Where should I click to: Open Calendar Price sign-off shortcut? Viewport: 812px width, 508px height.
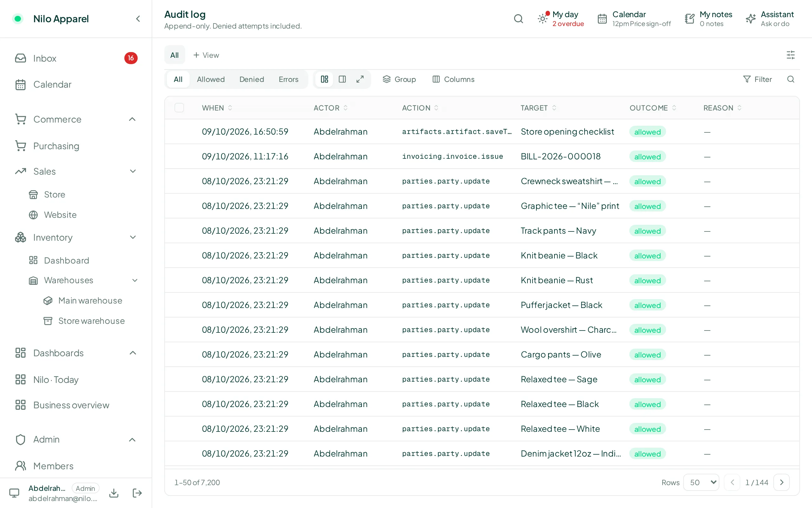(x=634, y=19)
